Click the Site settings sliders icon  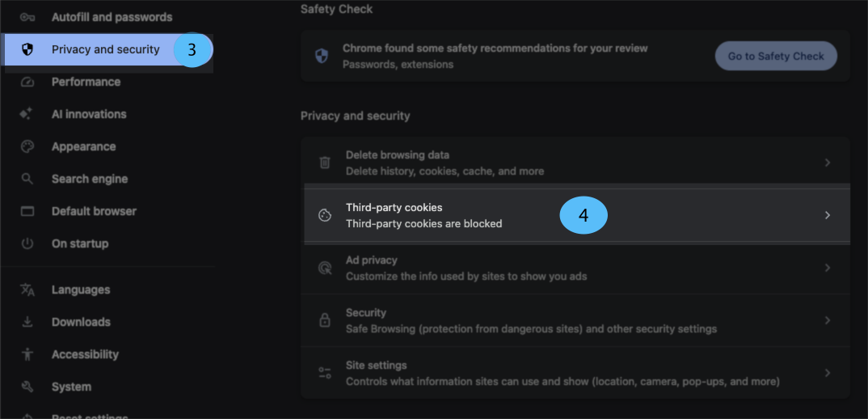[325, 373]
